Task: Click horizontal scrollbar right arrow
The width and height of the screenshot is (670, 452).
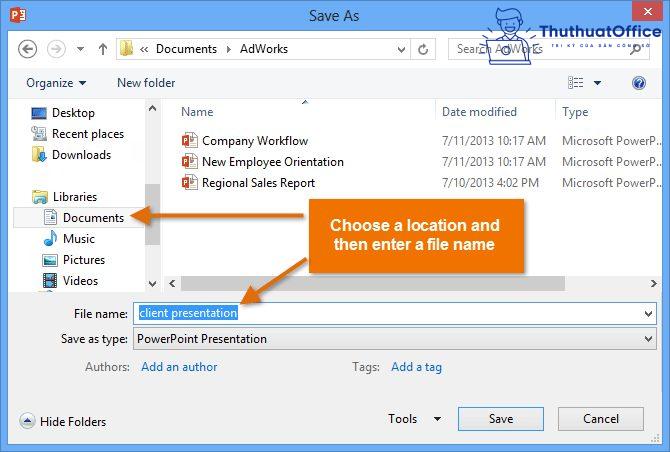Action: 653,283
